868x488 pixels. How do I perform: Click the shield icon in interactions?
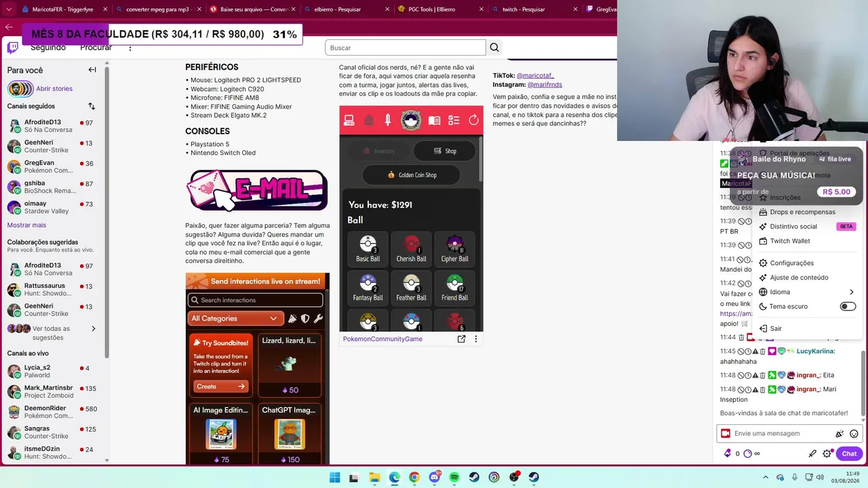pyautogui.click(x=305, y=319)
